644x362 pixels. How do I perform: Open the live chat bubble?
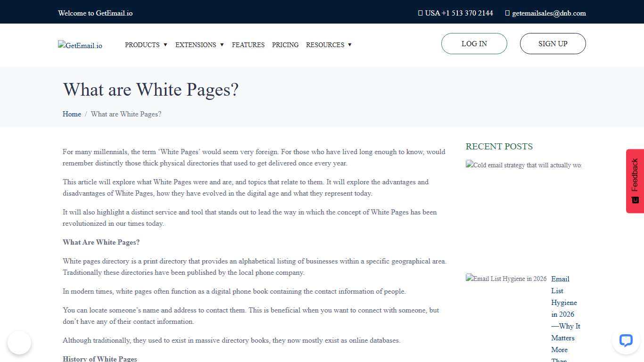point(626,340)
